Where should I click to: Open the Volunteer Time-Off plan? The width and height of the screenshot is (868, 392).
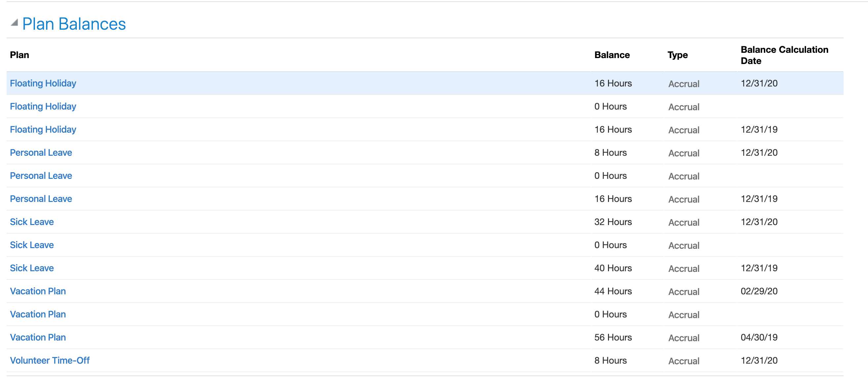point(50,360)
